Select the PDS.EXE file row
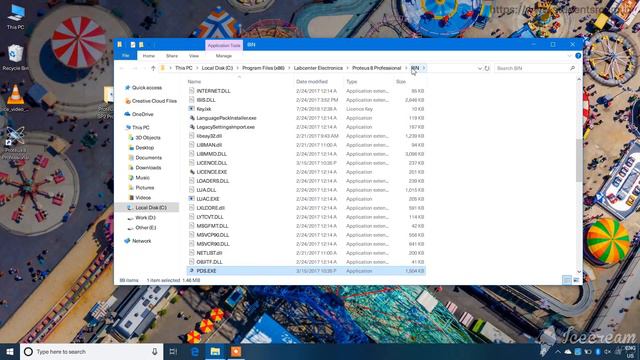This screenshot has width=640, height=360. (x=306, y=271)
